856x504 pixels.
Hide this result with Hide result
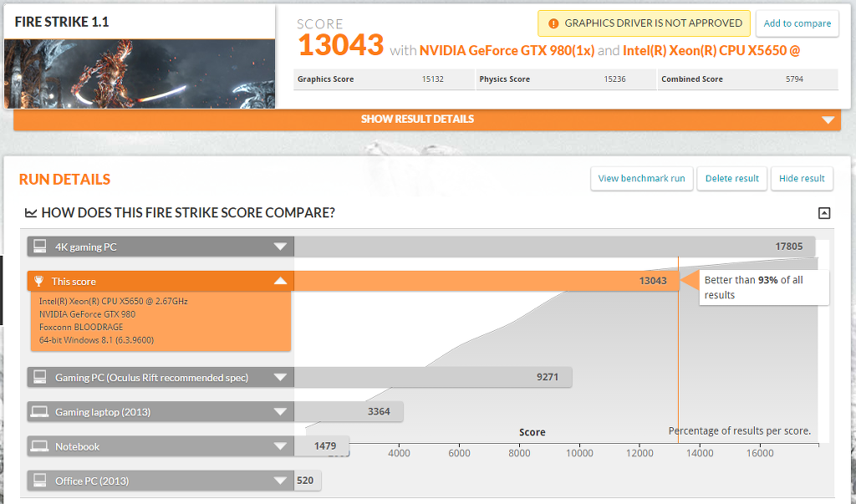[801, 178]
